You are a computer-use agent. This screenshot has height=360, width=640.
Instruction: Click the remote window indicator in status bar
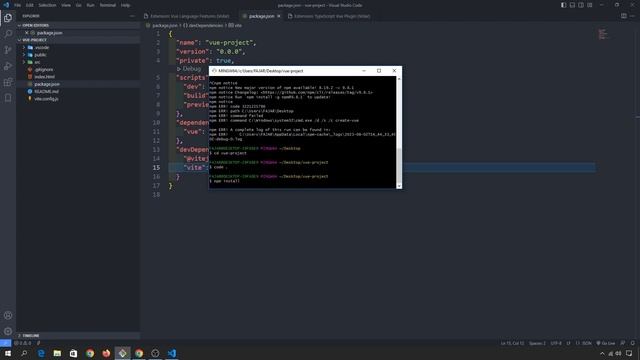click(5, 343)
